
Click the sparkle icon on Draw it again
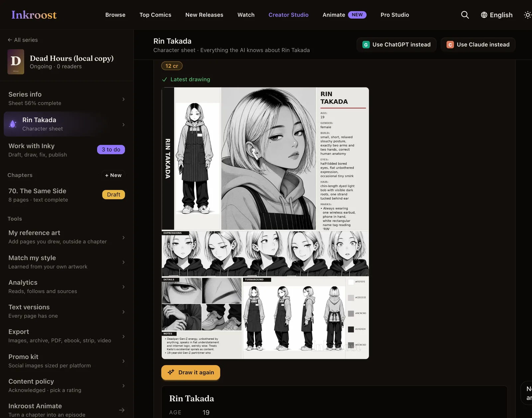pyautogui.click(x=171, y=372)
